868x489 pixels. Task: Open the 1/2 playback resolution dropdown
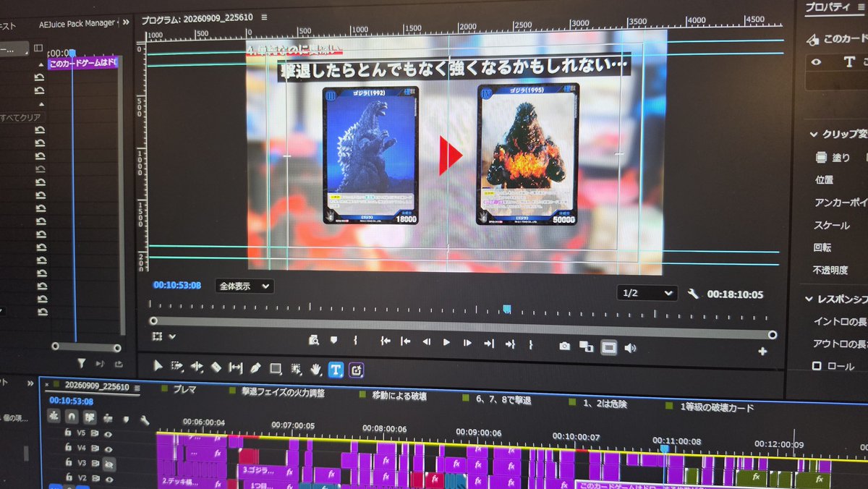pos(647,292)
